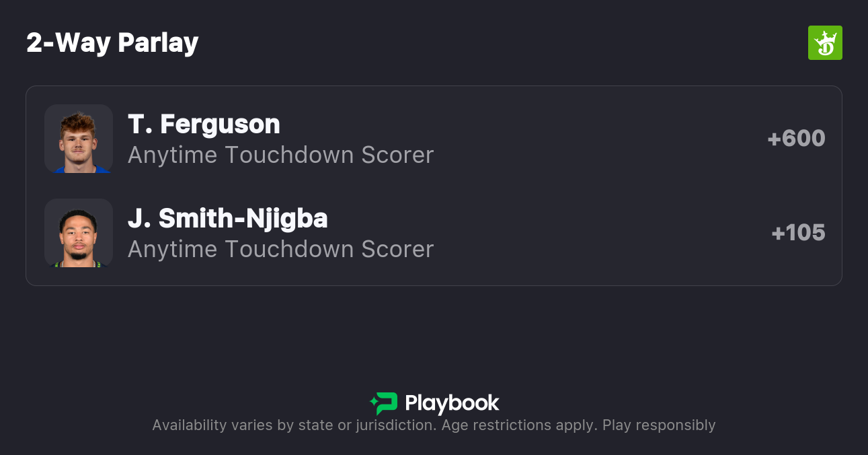Open J. Smith-Njigba's player headshot

pyautogui.click(x=79, y=233)
